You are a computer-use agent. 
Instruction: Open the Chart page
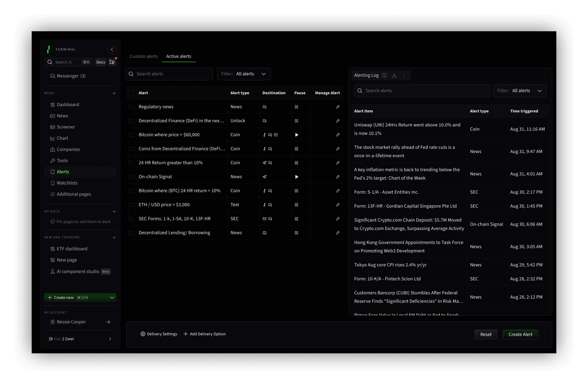pos(59,138)
